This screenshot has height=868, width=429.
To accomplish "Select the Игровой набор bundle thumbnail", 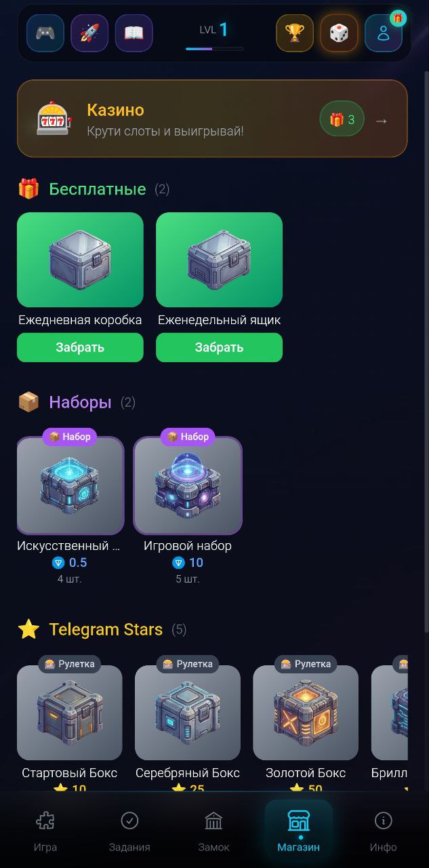I will [x=188, y=486].
